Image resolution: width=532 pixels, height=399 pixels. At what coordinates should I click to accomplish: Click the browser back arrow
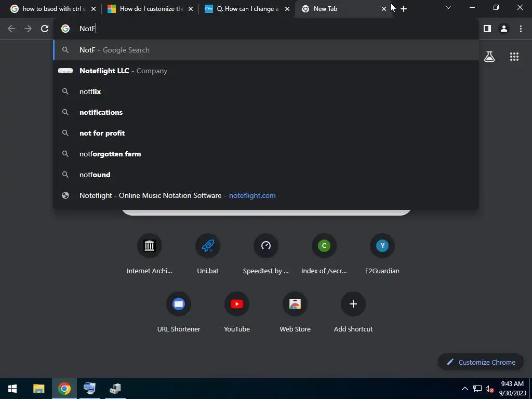coord(11,29)
